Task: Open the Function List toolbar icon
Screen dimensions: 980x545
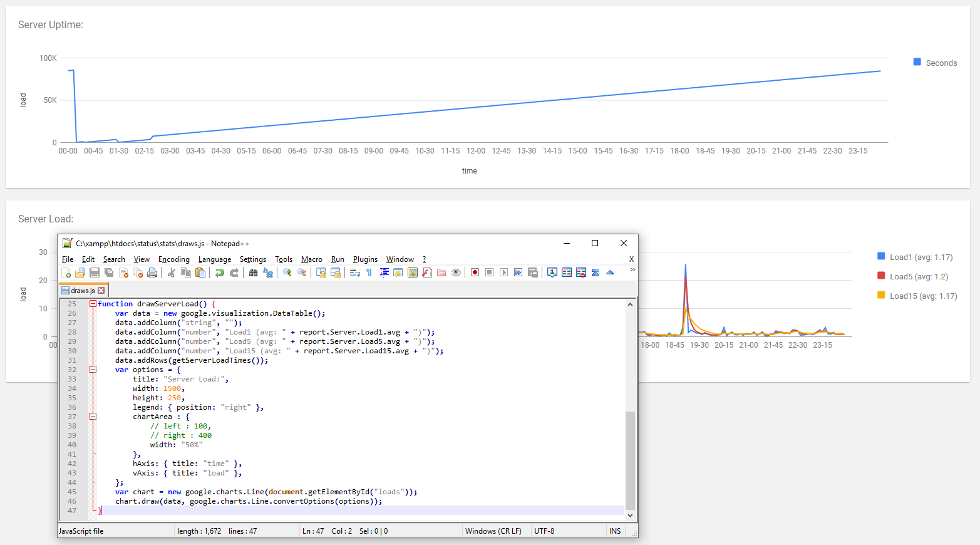Action: 427,272
